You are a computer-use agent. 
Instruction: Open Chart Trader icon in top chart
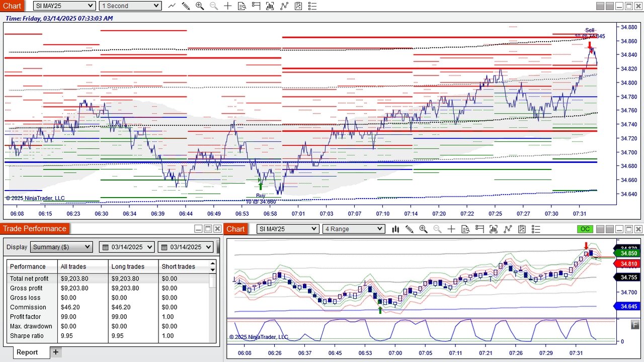point(256,6)
